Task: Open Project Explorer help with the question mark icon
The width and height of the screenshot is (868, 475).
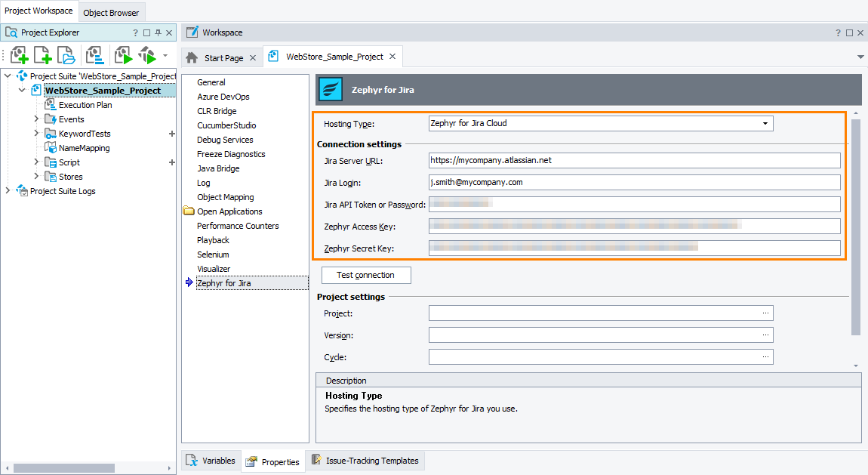Action: pyautogui.click(x=134, y=32)
